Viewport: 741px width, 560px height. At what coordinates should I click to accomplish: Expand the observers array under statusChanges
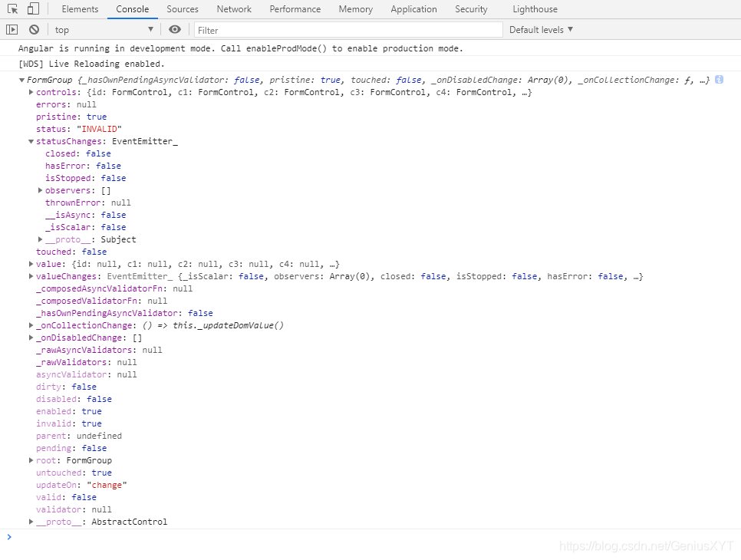click(40, 190)
